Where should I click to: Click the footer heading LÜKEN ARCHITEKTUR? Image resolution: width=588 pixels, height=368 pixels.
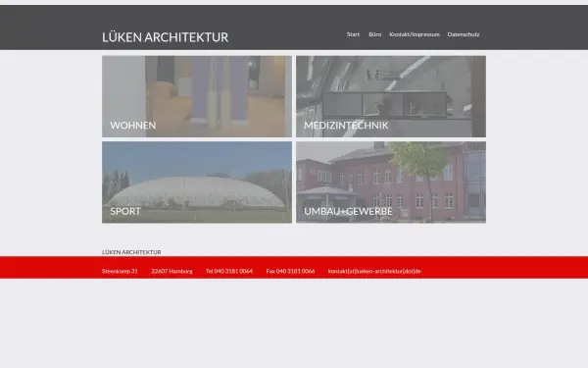tap(131, 252)
